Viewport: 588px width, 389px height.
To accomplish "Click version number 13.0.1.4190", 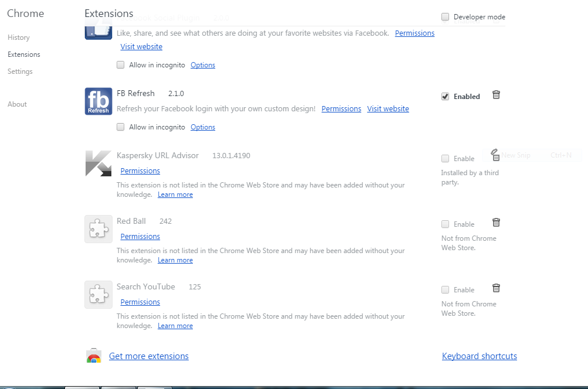I will pos(232,155).
